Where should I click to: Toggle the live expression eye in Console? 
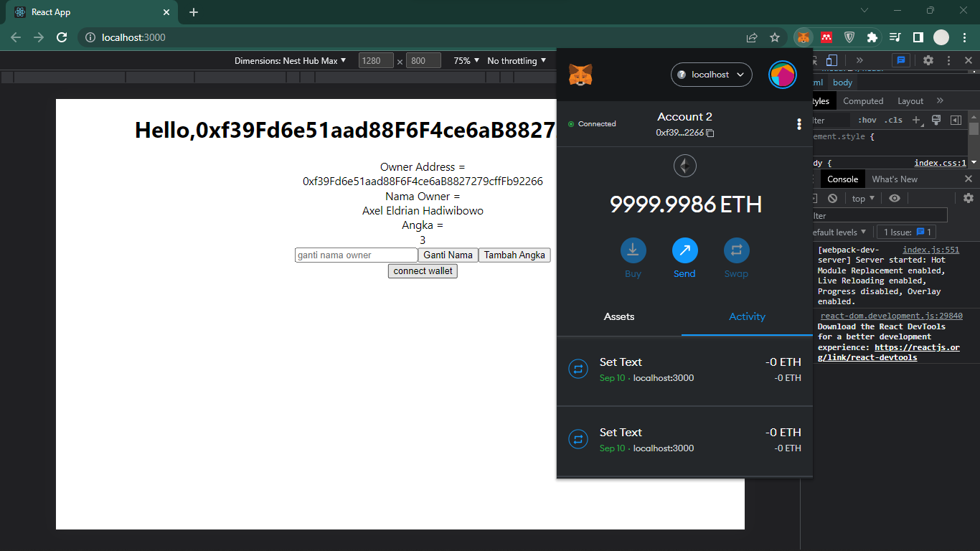tap(894, 198)
